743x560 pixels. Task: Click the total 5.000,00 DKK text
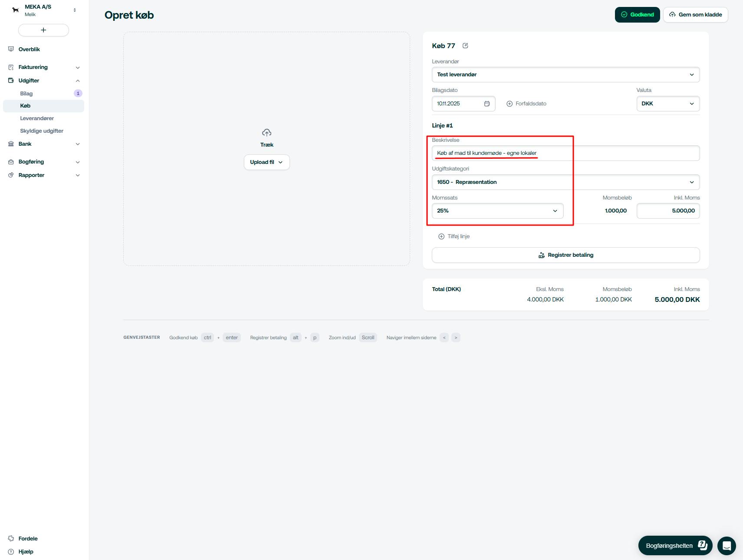point(677,300)
